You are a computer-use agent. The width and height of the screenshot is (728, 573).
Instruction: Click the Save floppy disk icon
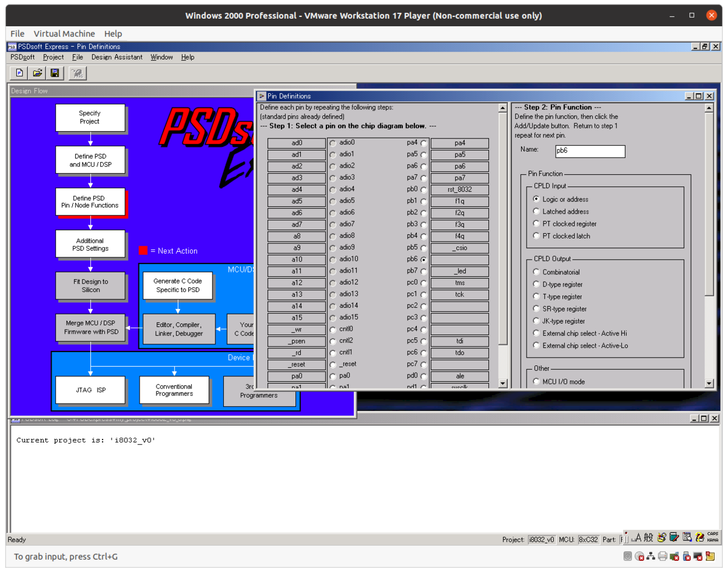point(55,73)
